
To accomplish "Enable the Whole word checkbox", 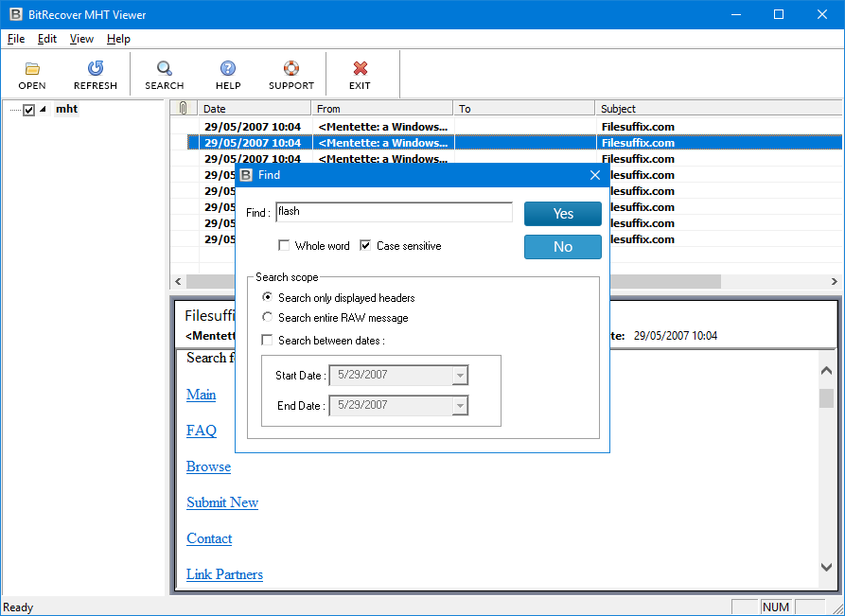I will pyautogui.click(x=284, y=246).
